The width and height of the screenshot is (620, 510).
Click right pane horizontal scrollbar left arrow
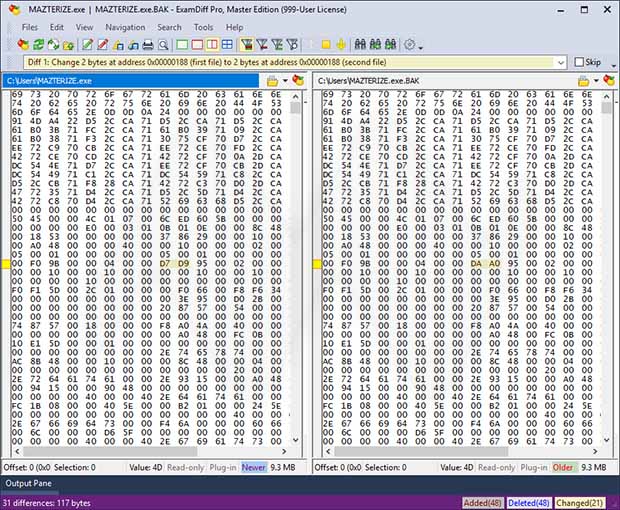[328, 451]
